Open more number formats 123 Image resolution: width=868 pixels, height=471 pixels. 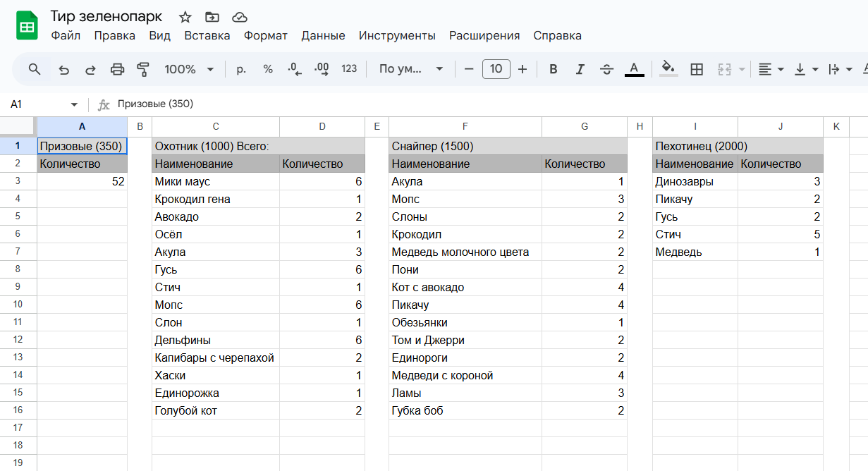[349, 69]
